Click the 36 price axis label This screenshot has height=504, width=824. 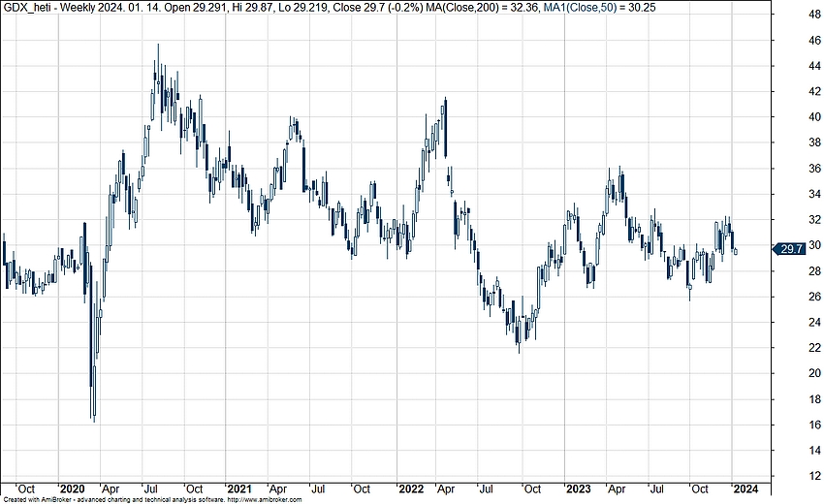pyautogui.click(x=814, y=169)
